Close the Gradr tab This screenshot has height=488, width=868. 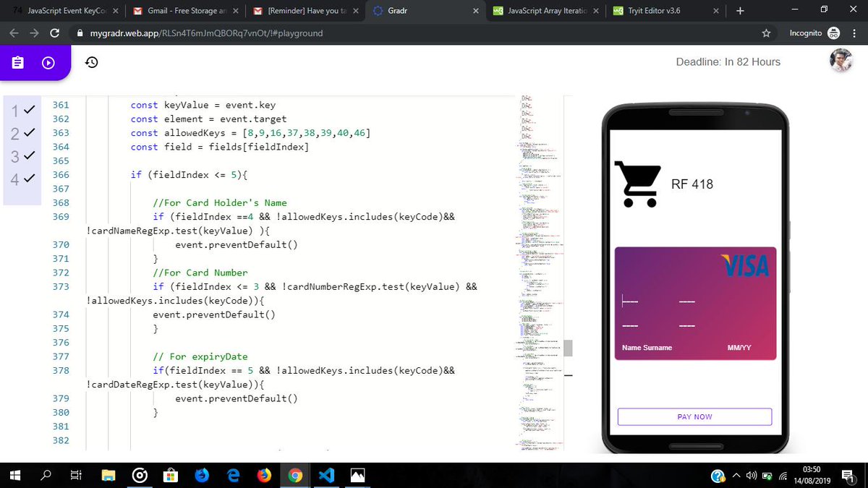pyautogui.click(x=475, y=12)
